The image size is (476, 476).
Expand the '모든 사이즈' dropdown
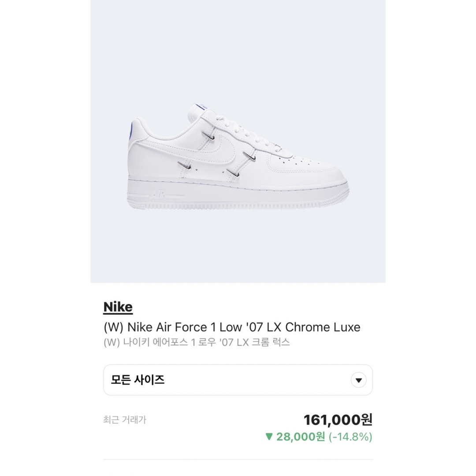(x=238, y=379)
